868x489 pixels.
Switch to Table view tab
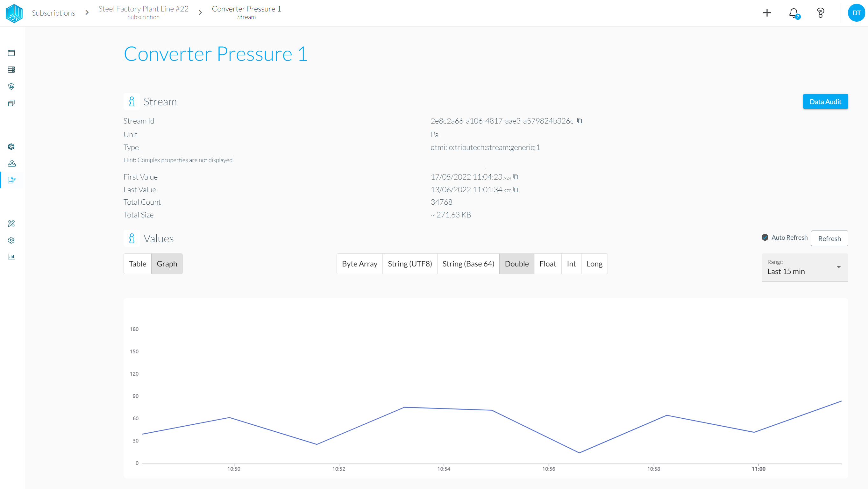pos(137,264)
